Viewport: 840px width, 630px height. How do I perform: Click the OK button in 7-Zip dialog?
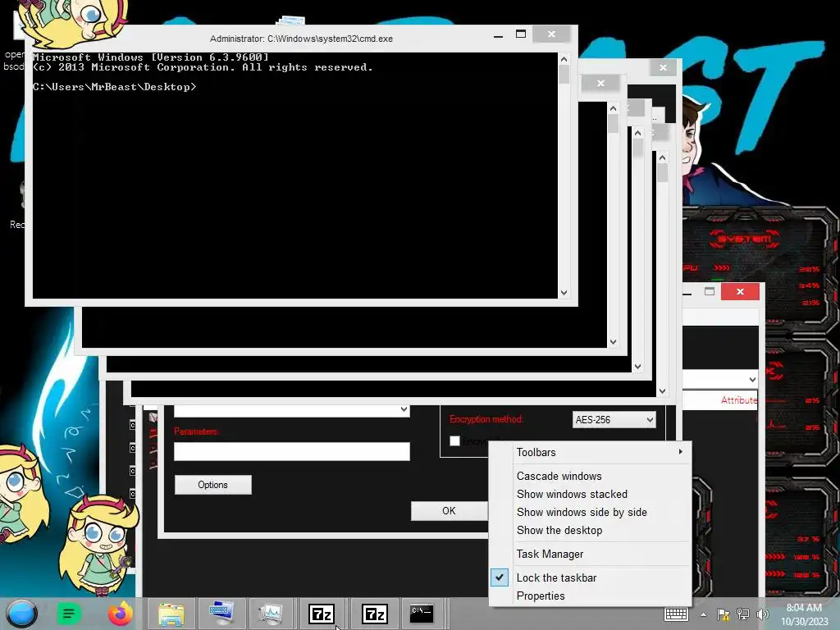pyautogui.click(x=449, y=510)
